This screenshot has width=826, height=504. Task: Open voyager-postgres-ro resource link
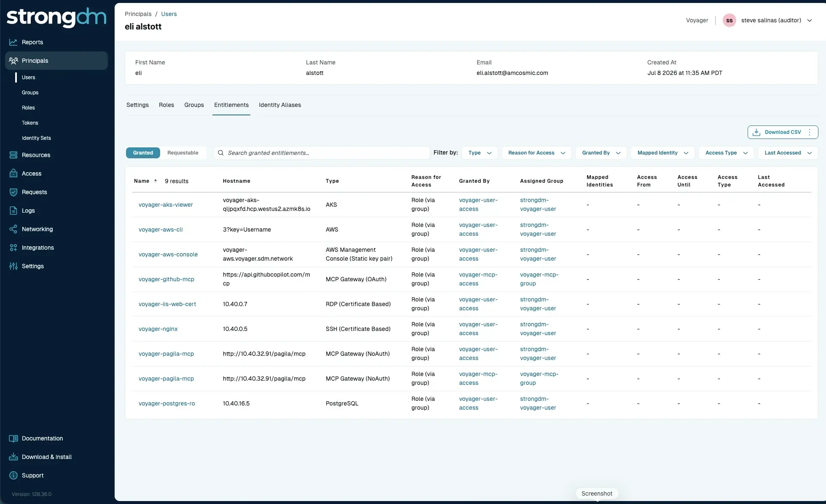167,403
